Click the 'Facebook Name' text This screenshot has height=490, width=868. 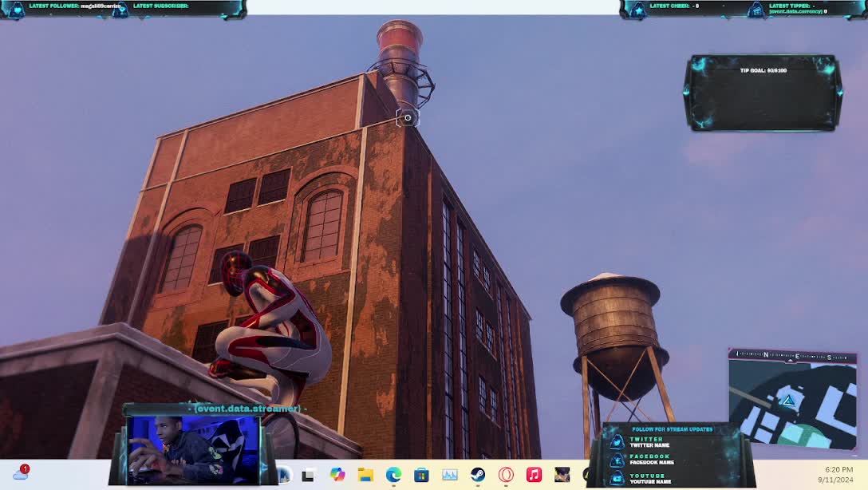pyautogui.click(x=652, y=462)
